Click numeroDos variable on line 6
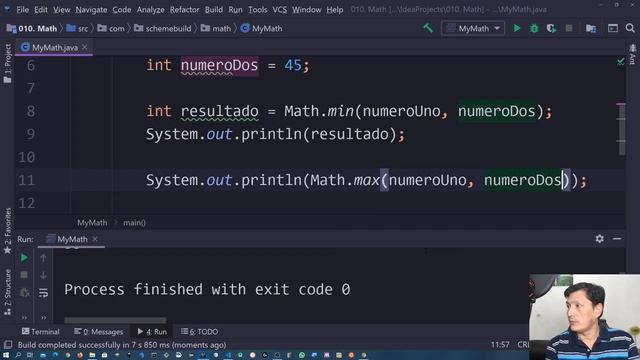Viewport: 640px width, 360px height. (219, 66)
